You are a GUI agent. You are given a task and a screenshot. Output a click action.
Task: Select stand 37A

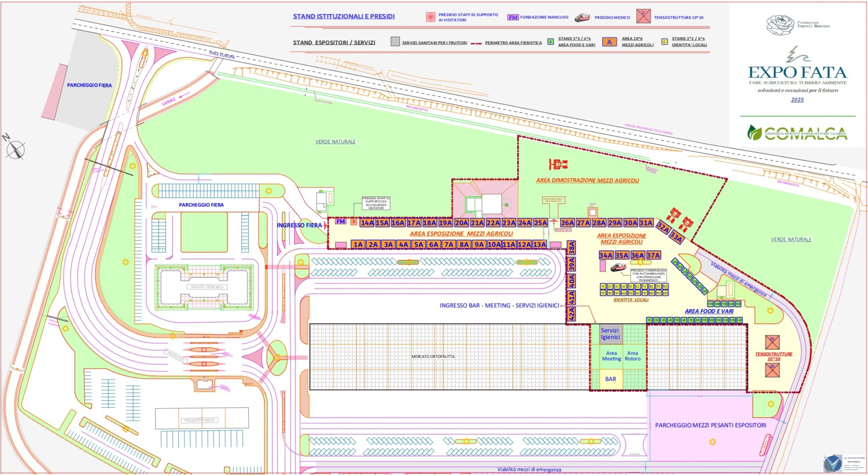tap(653, 255)
